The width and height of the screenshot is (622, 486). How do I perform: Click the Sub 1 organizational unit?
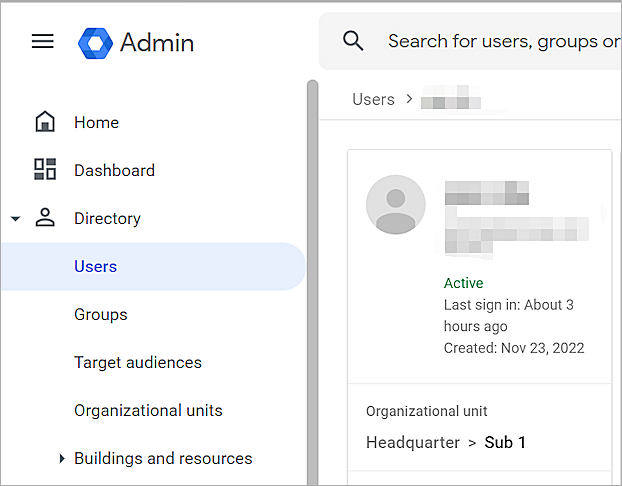[505, 442]
